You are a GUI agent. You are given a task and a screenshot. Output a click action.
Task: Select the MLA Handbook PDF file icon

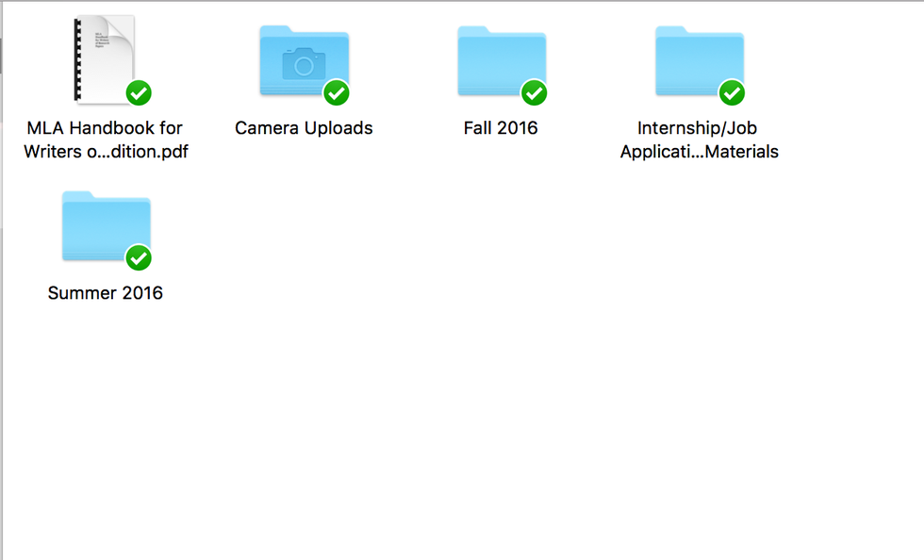pos(106,58)
